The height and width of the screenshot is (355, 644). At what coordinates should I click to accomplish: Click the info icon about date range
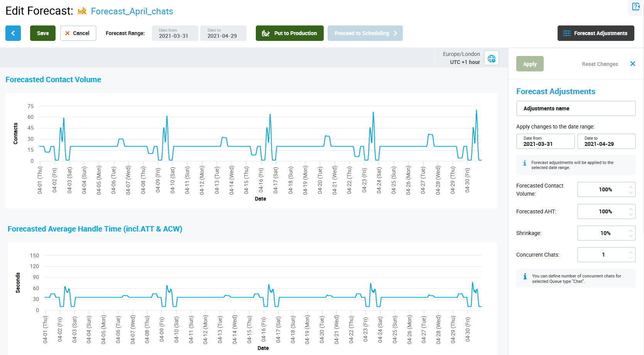click(x=524, y=163)
